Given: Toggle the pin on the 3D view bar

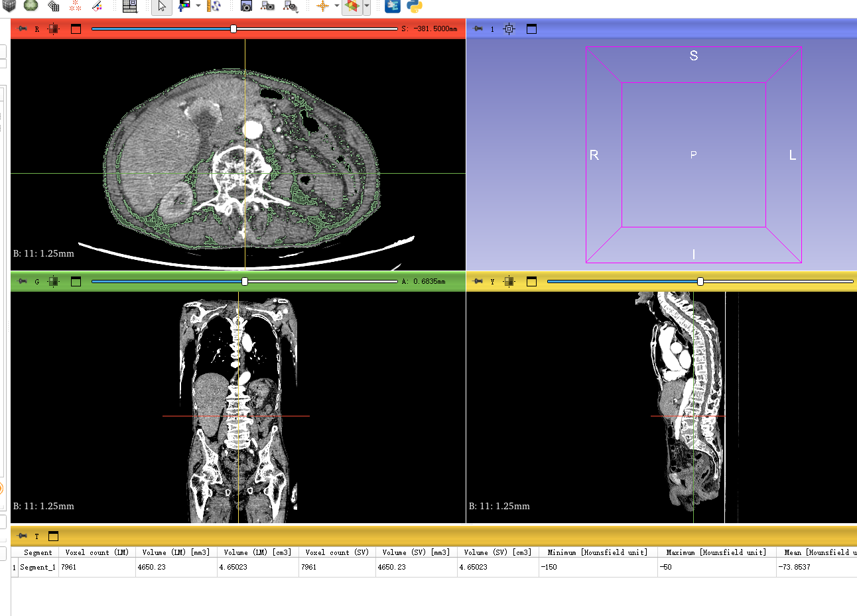Looking at the screenshot, I should [x=478, y=29].
